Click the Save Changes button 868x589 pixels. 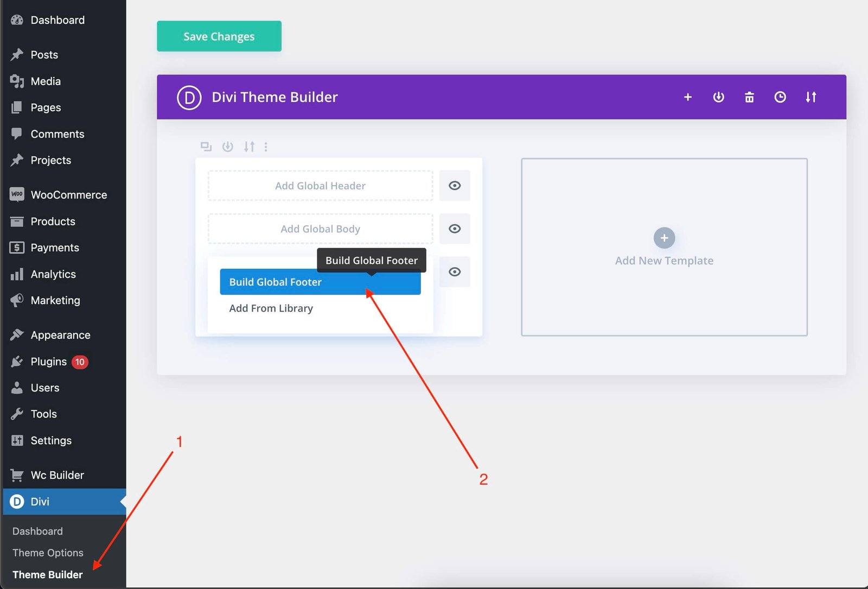pos(219,36)
